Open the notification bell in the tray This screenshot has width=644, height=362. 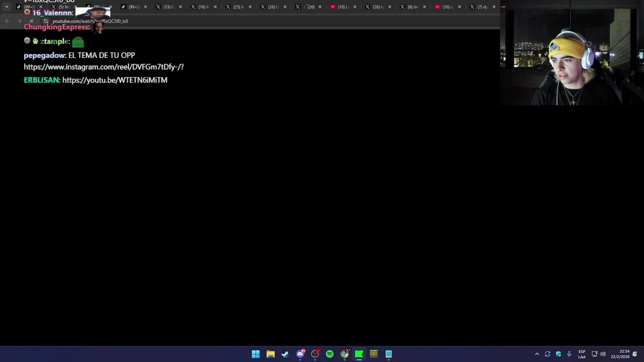tap(635, 354)
